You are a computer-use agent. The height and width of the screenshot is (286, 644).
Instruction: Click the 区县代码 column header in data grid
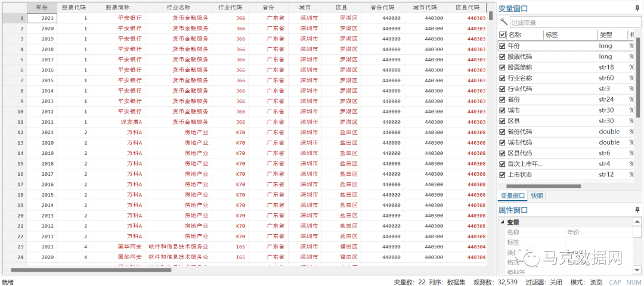[467, 8]
